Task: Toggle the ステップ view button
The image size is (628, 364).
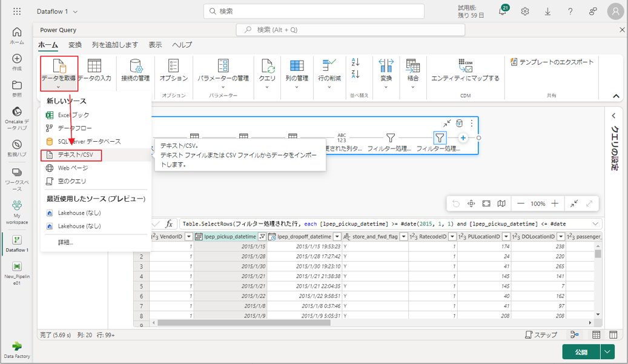Action: 541,335
